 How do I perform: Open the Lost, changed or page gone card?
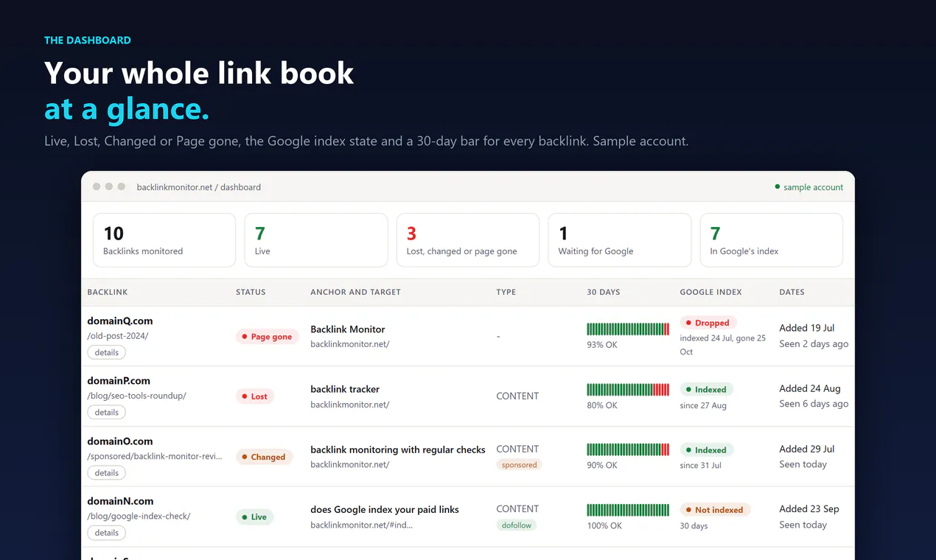[468, 240]
